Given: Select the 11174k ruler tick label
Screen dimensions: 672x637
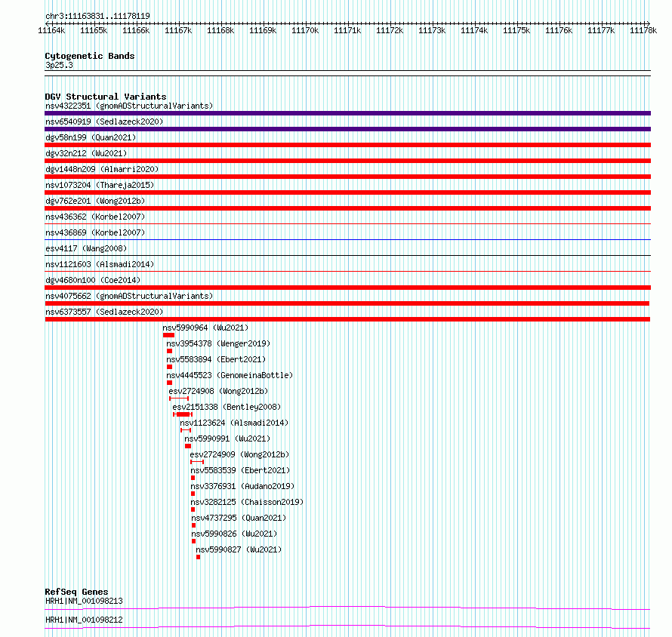Looking at the screenshot, I should point(474,30).
